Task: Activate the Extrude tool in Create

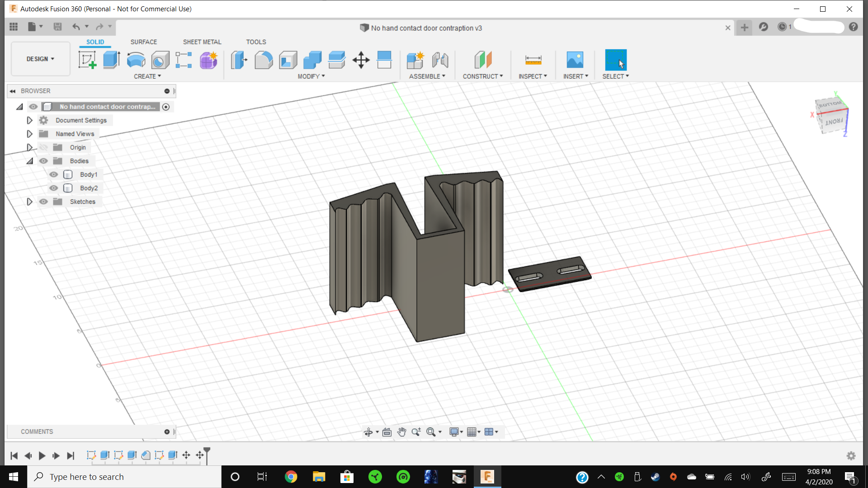Action: pos(112,60)
